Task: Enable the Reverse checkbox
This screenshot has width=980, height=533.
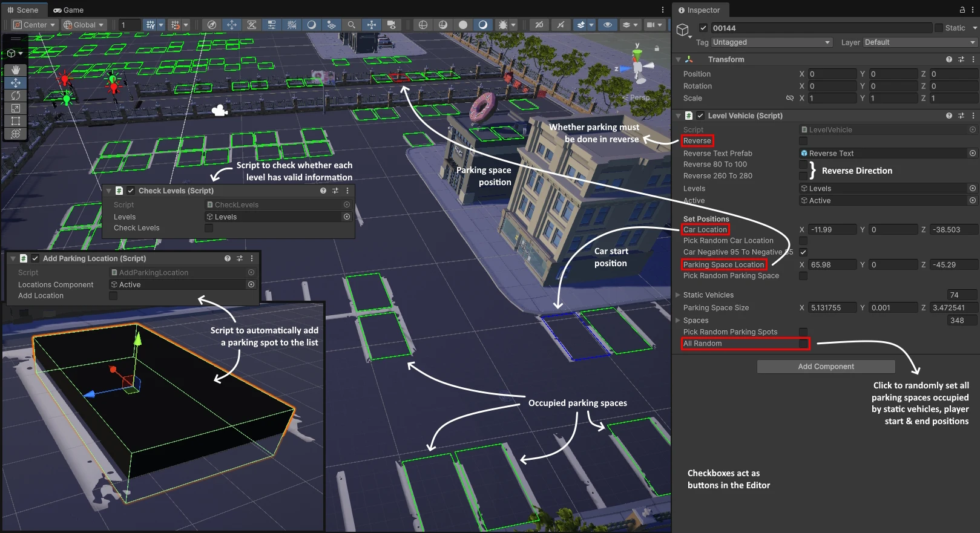Action: [803, 141]
